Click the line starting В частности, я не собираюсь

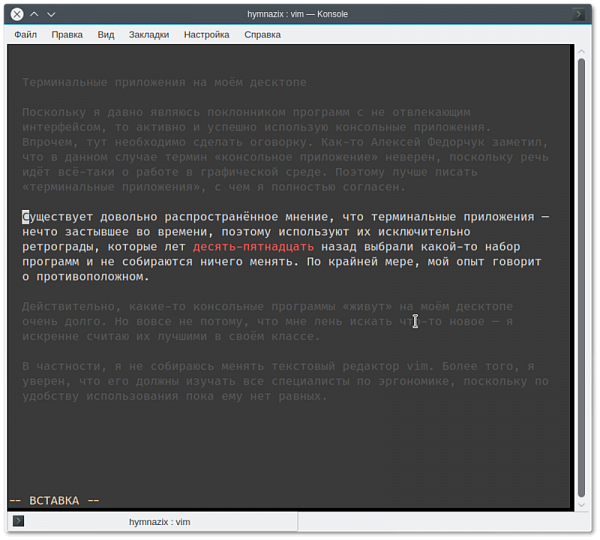pos(278,366)
